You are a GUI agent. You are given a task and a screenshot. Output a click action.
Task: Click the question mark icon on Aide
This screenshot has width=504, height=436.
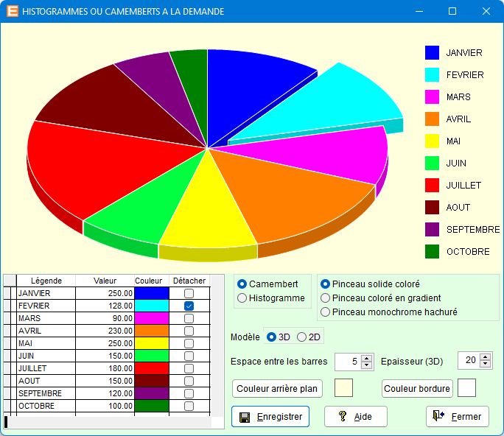click(x=342, y=417)
